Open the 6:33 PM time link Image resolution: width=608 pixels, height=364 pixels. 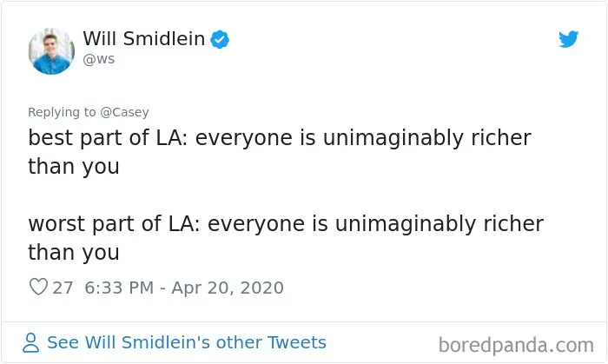click(119, 288)
